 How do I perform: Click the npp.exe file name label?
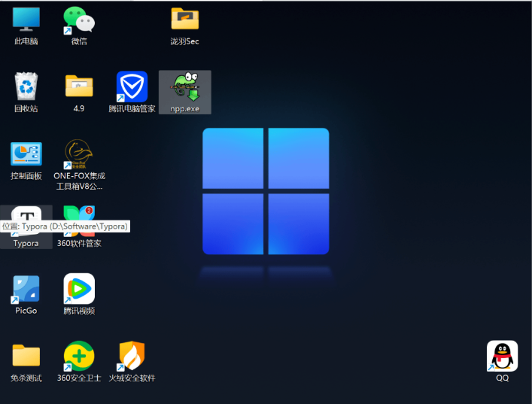185,109
